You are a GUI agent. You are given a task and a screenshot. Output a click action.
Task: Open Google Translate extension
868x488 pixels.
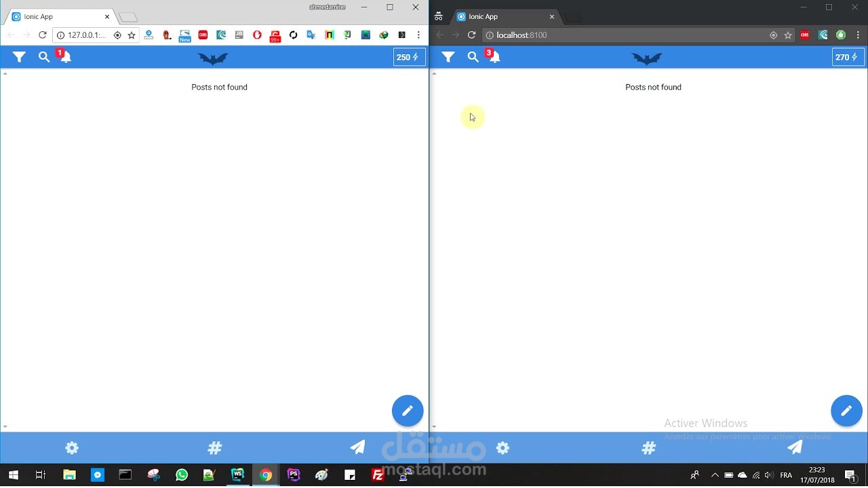[x=311, y=35]
